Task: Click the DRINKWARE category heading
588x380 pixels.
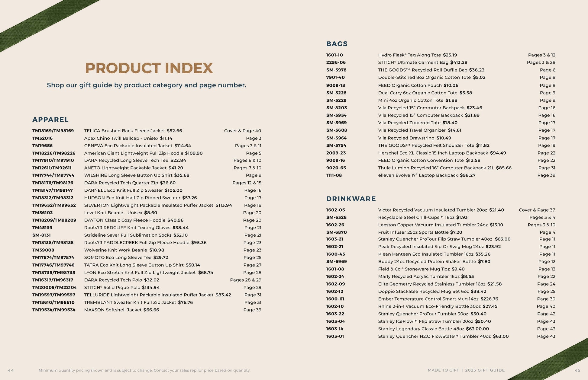Action: click(351, 199)
